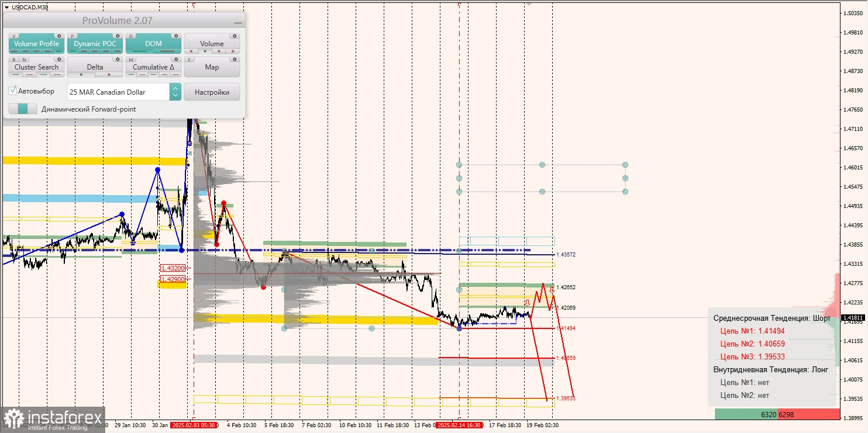
Task: Click the green 6320 buy volume bar
Action: tap(746, 414)
